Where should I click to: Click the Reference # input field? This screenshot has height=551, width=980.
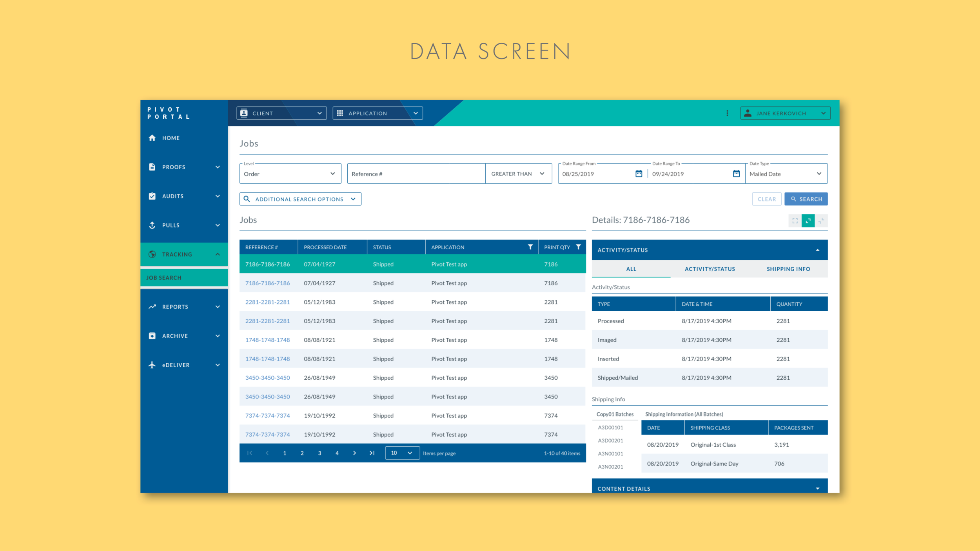[416, 174]
